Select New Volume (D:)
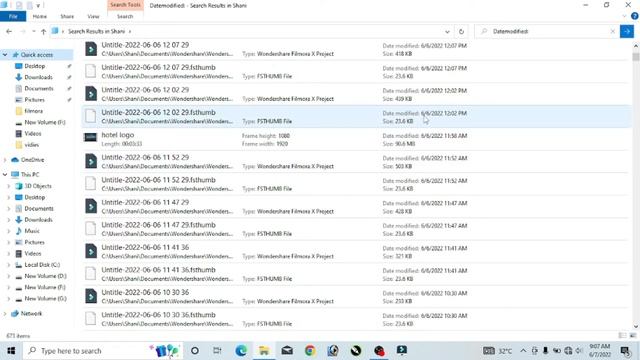This screenshot has height=360, width=640. [45, 276]
